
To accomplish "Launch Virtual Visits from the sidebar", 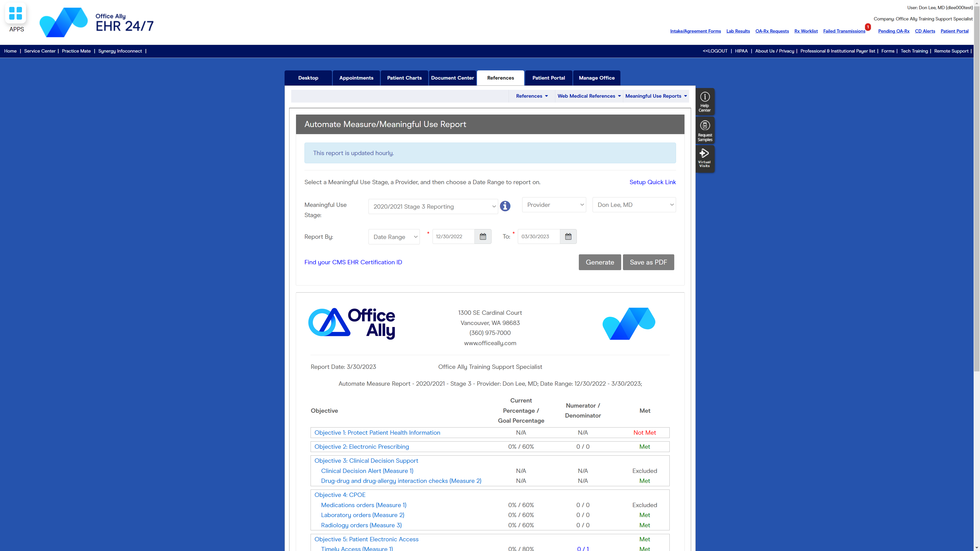I will 705,158.
